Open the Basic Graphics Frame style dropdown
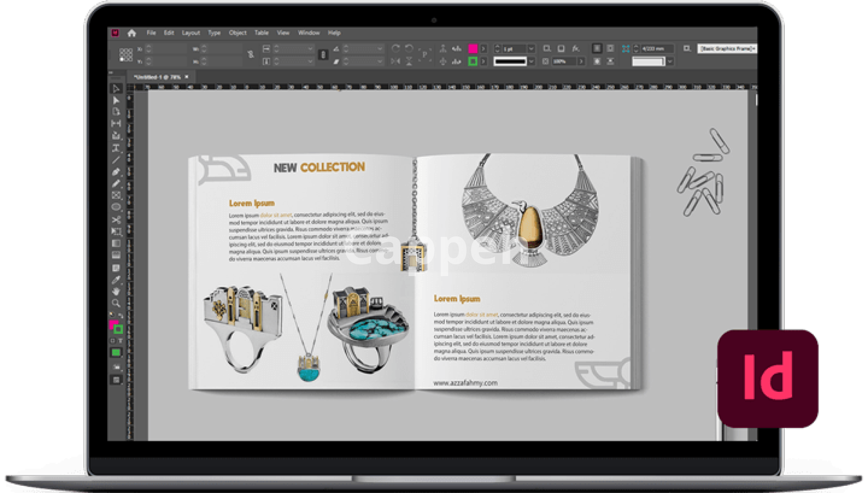 [x=727, y=48]
